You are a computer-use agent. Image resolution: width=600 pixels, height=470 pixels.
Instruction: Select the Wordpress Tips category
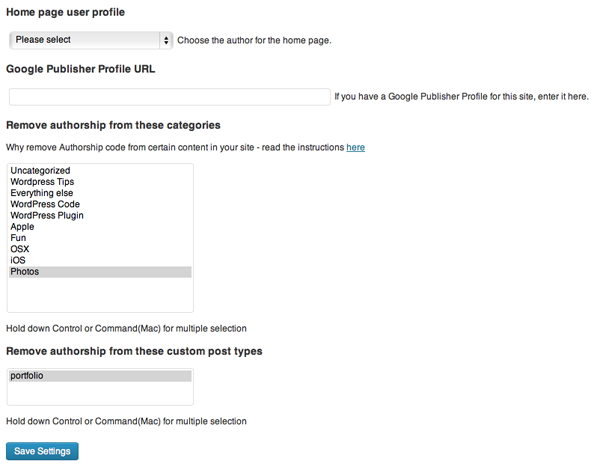(42, 182)
